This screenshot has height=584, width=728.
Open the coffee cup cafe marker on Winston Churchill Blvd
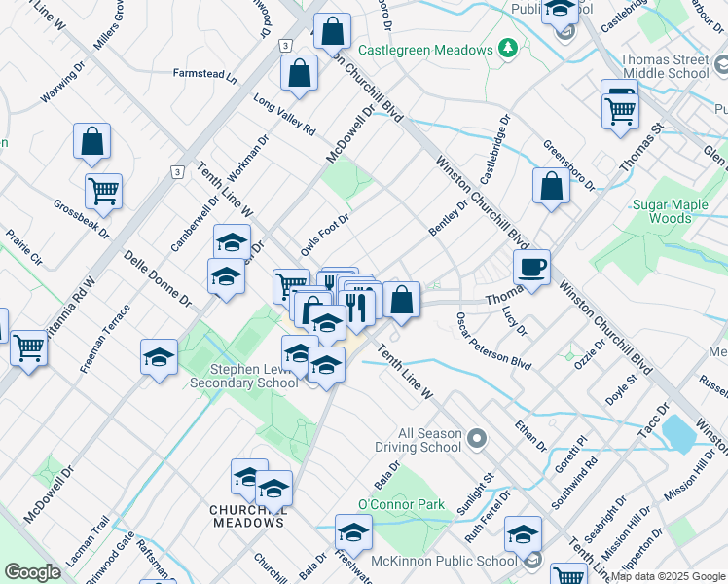(x=532, y=270)
